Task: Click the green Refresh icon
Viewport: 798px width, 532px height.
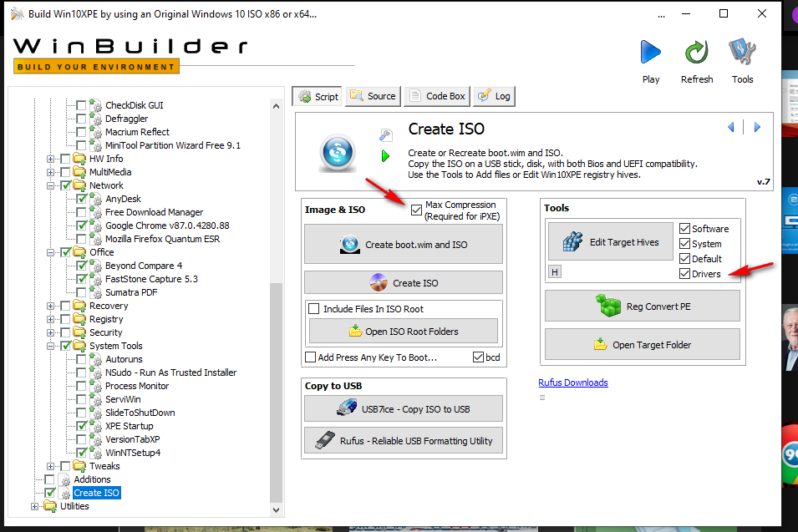Action: pyautogui.click(x=696, y=52)
